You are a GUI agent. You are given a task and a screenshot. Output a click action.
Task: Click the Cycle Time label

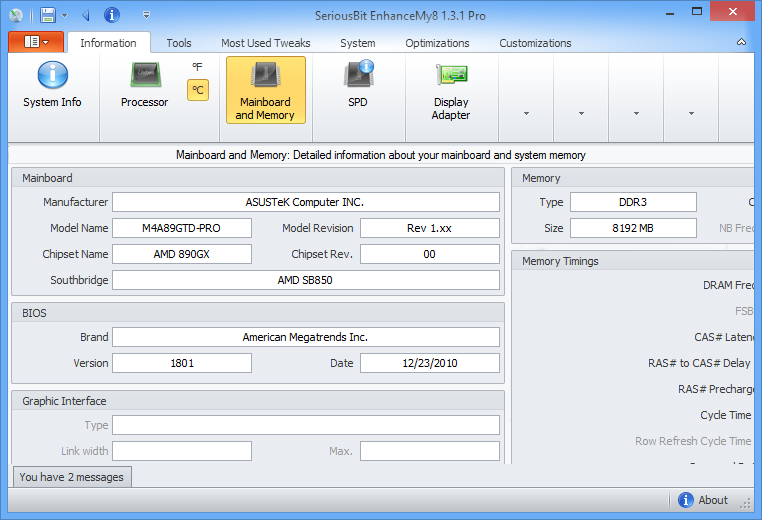click(726, 415)
